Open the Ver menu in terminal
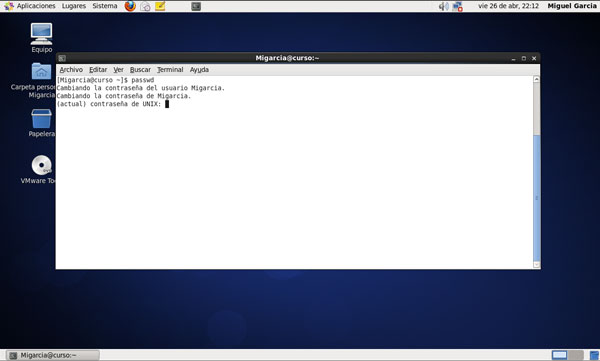The image size is (600, 361). click(x=118, y=70)
